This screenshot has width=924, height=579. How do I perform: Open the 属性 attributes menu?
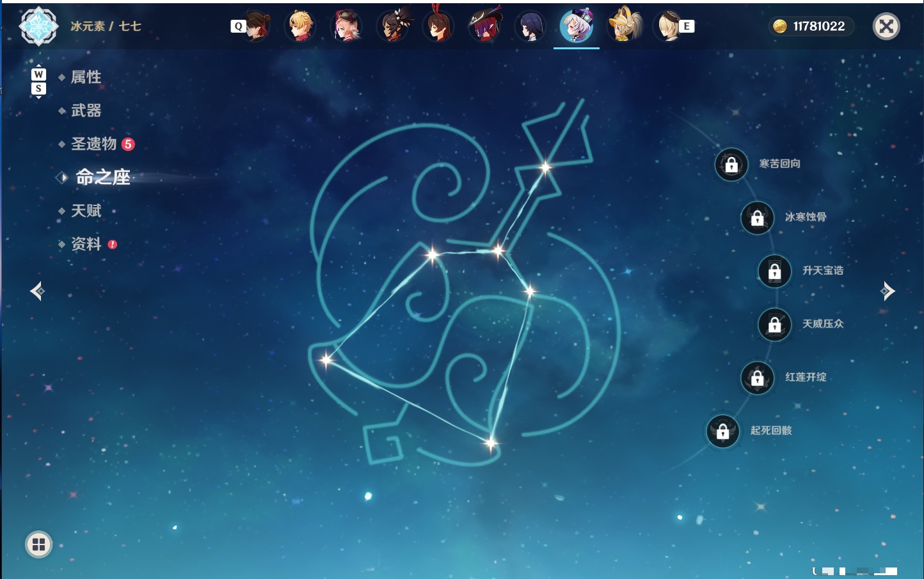(x=86, y=77)
